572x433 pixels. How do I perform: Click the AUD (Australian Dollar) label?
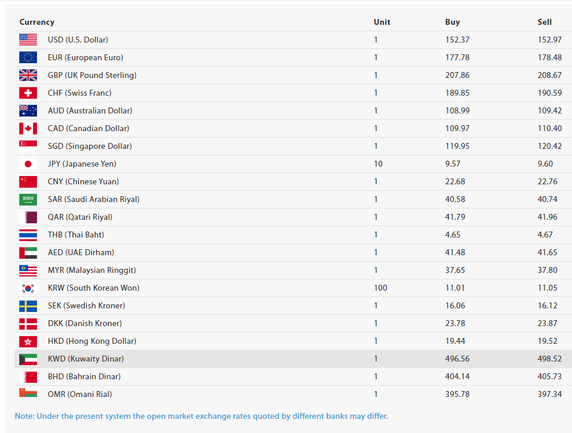coord(90,111)
